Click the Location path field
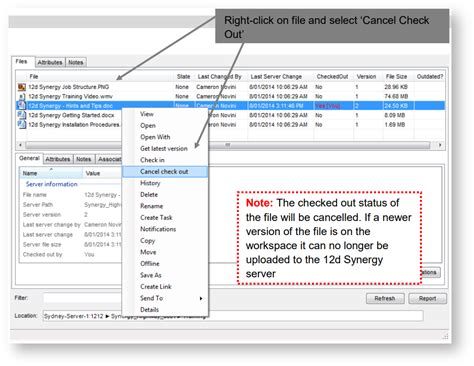 233,316
